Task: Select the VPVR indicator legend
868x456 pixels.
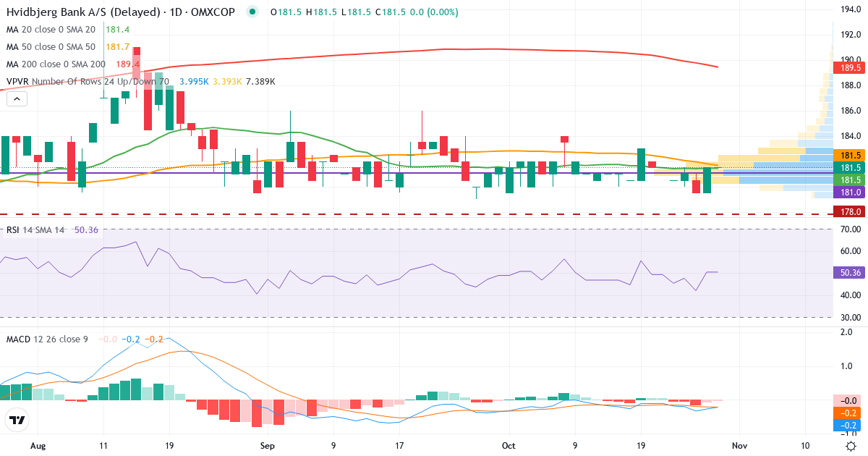Action: pyautogui.click(x=88, y=82)
